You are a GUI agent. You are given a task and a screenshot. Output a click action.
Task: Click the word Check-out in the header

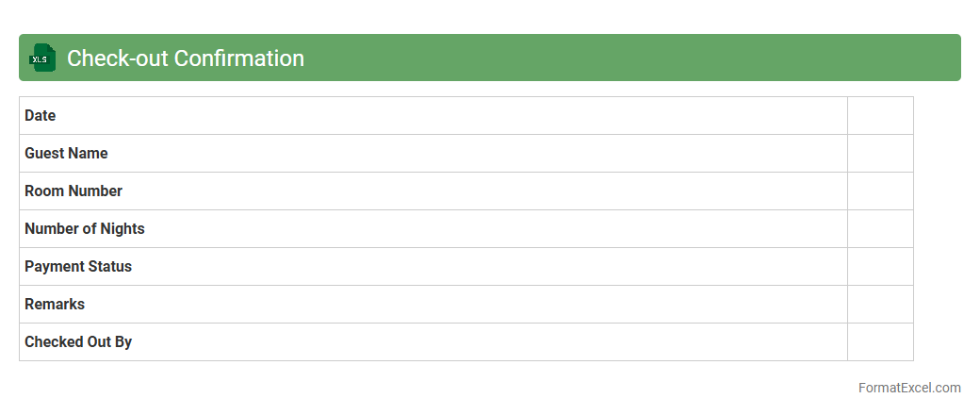(x=117, y=58)
